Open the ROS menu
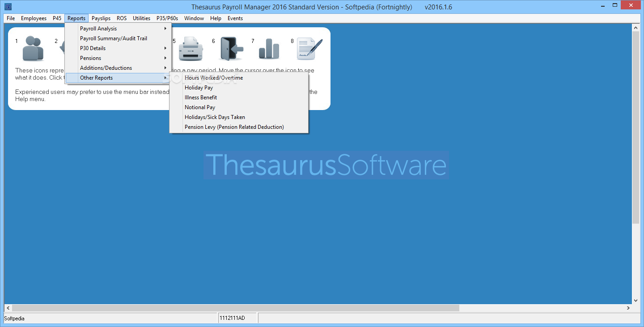The width and height of the screenshot is (644, 327). pos(122,18)
